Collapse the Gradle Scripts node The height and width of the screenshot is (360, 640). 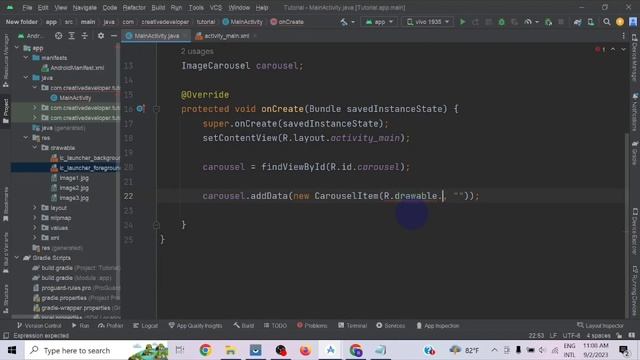(x=17, y=258)
